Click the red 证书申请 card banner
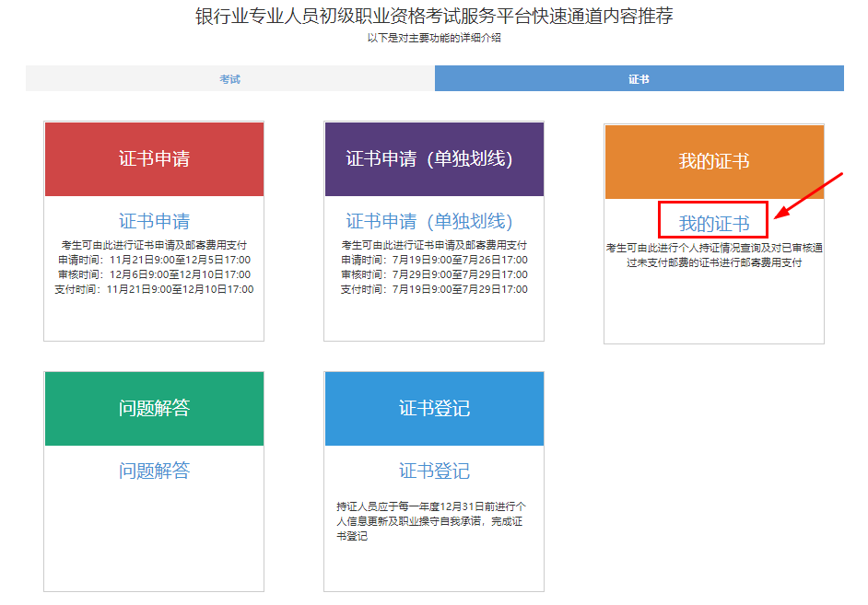This screenshot has height=605, width=868. tap(154, 159)
